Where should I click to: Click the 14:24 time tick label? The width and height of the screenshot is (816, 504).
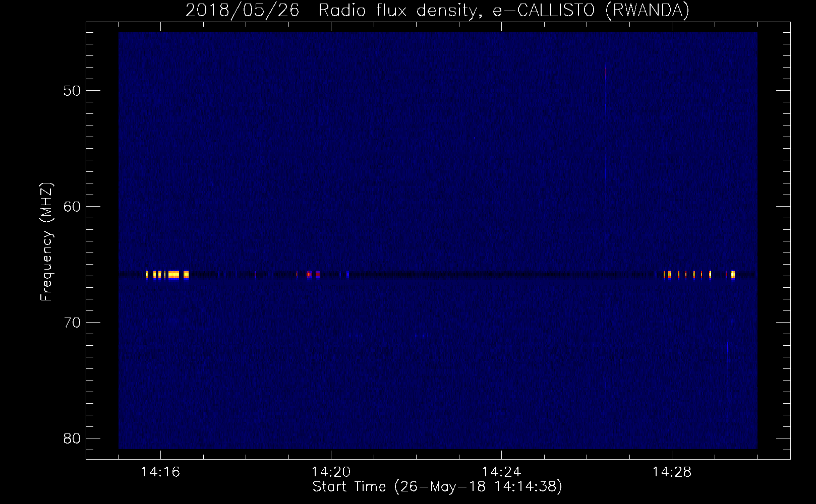502,472
